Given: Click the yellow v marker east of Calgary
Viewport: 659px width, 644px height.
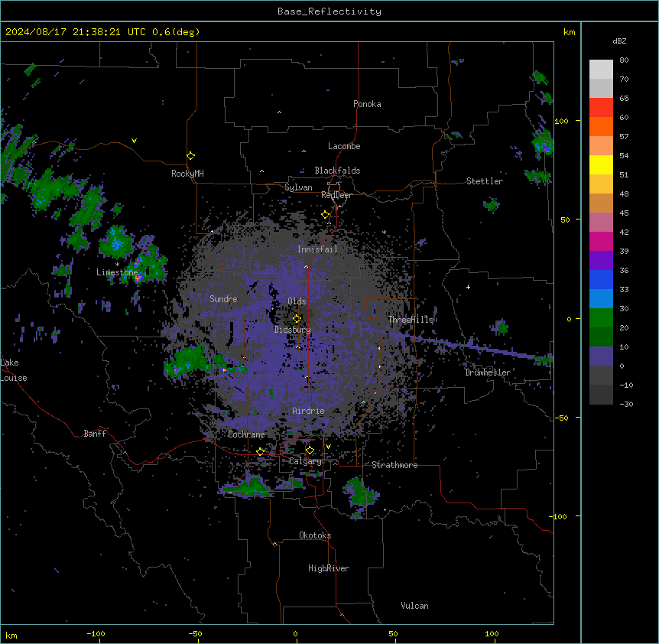Looking at the screenshot, I should tap(328, 447).
